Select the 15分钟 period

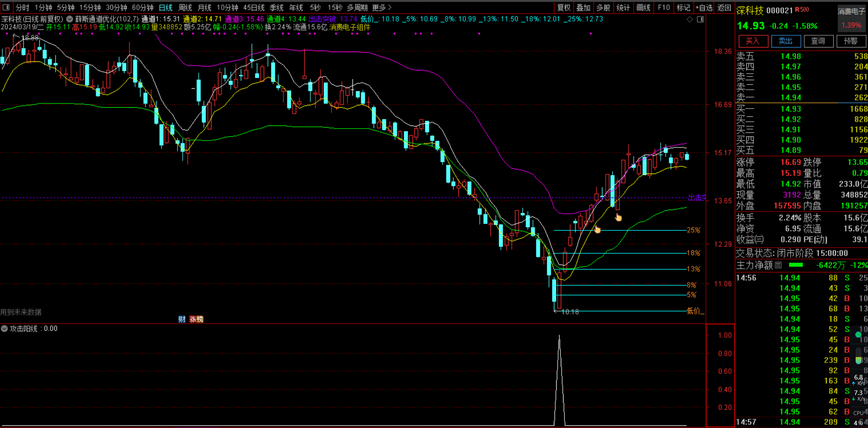pos(90,7)
